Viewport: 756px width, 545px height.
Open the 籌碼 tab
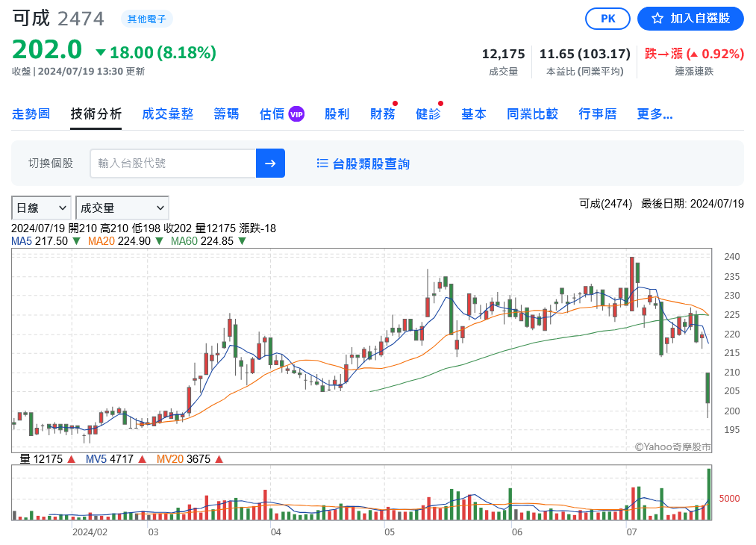coord(226,114)
